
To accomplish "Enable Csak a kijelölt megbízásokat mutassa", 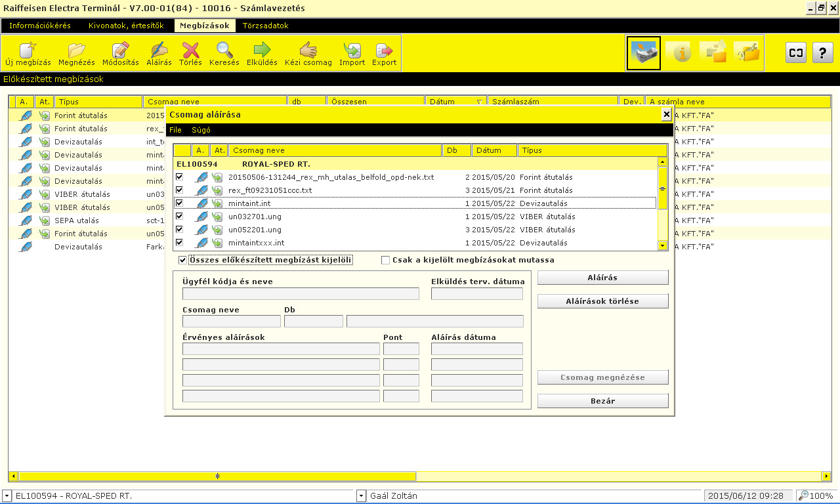I will tap(386, 260).
